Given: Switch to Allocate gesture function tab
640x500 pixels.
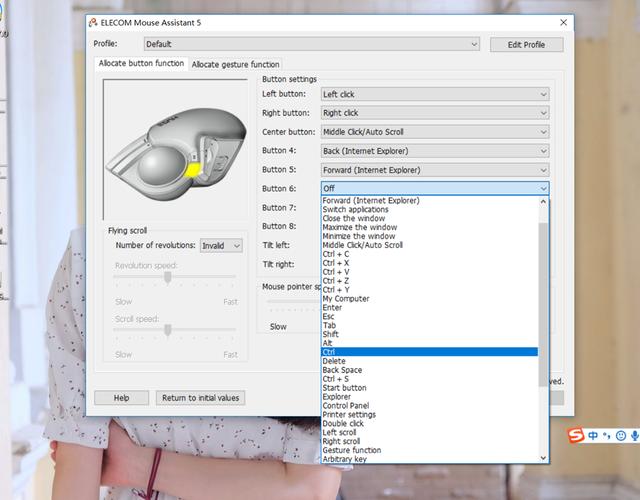Looking at the screenshot, I should (236, 64).
